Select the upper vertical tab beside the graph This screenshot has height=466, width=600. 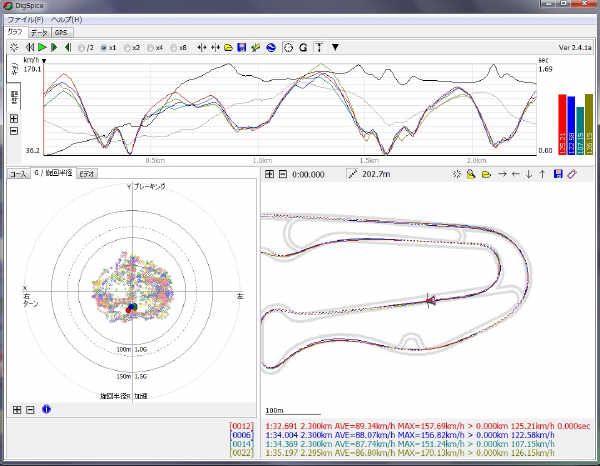(x=14, y=69)
